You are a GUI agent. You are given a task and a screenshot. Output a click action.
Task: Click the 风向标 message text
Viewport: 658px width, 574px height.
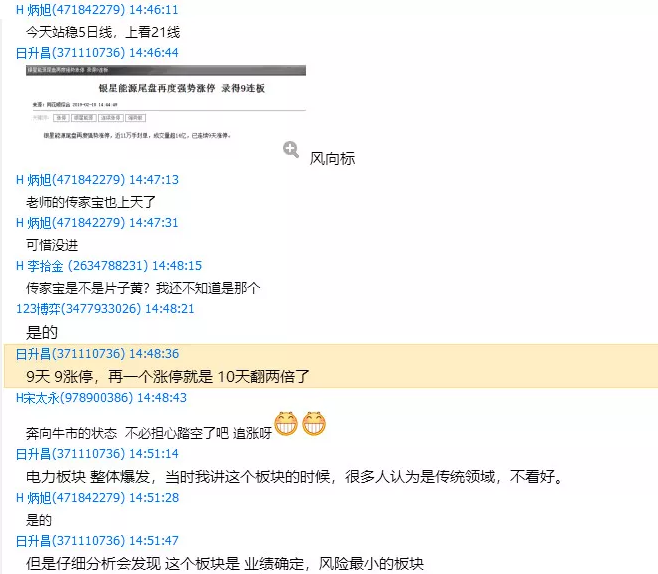[332, 159]
